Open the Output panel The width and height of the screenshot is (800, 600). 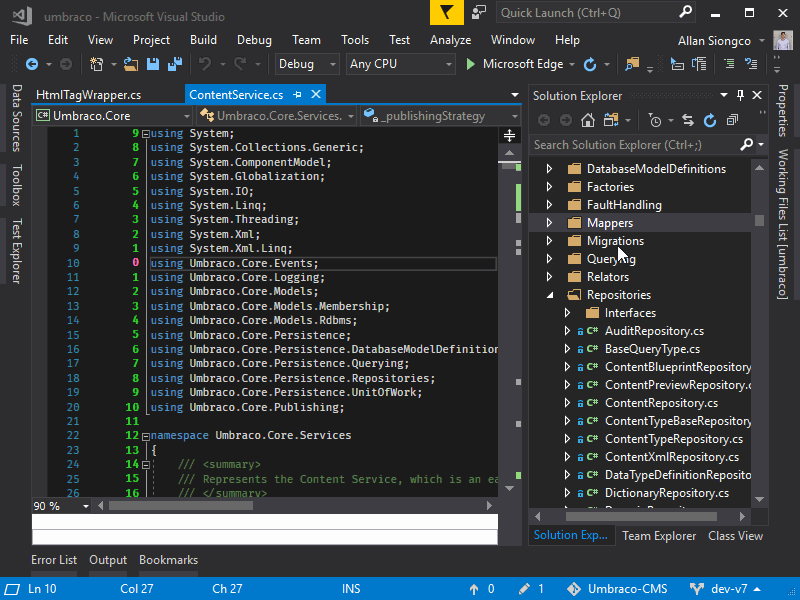[x=108, y=560]
